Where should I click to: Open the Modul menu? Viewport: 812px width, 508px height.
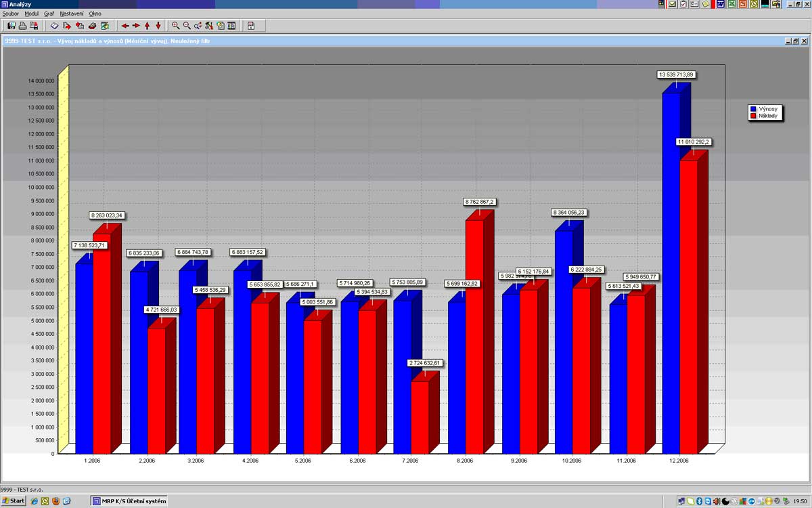pos(31,14)
